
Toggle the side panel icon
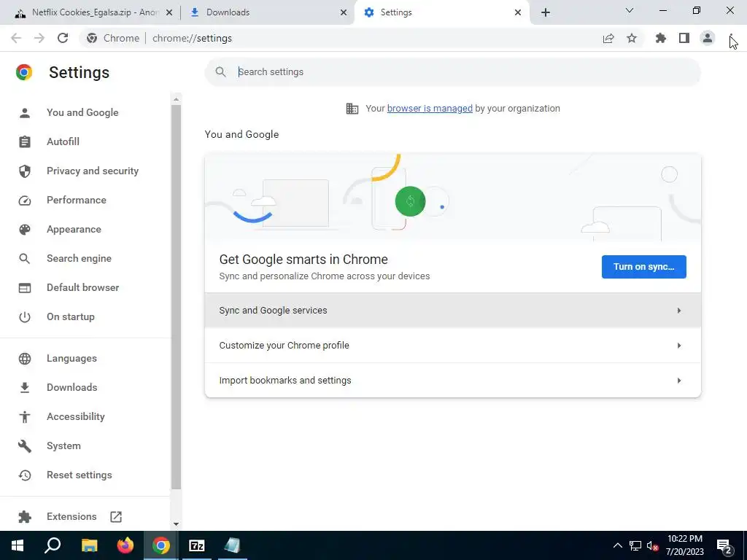pyautogui.click(x=684, y=38)
